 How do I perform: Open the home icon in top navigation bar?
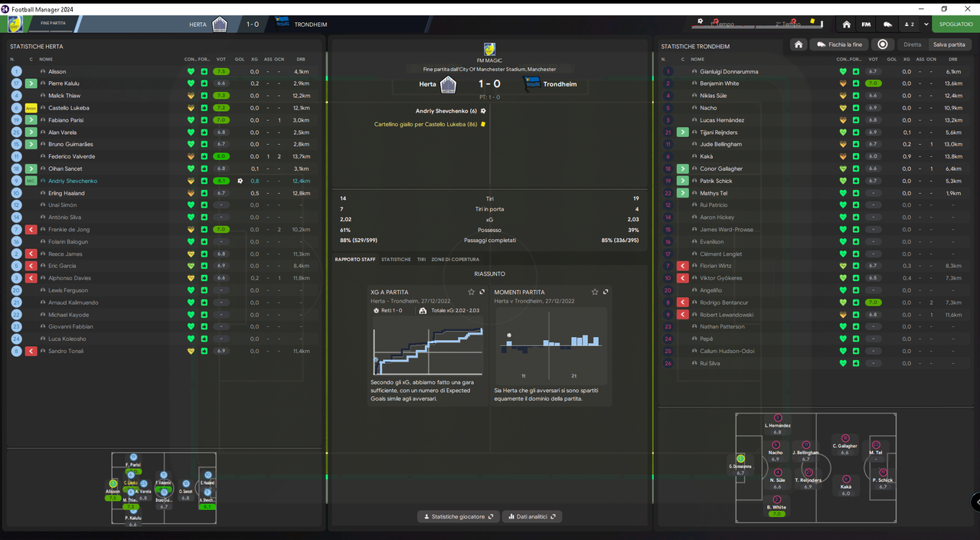click(x=846, y=25)
